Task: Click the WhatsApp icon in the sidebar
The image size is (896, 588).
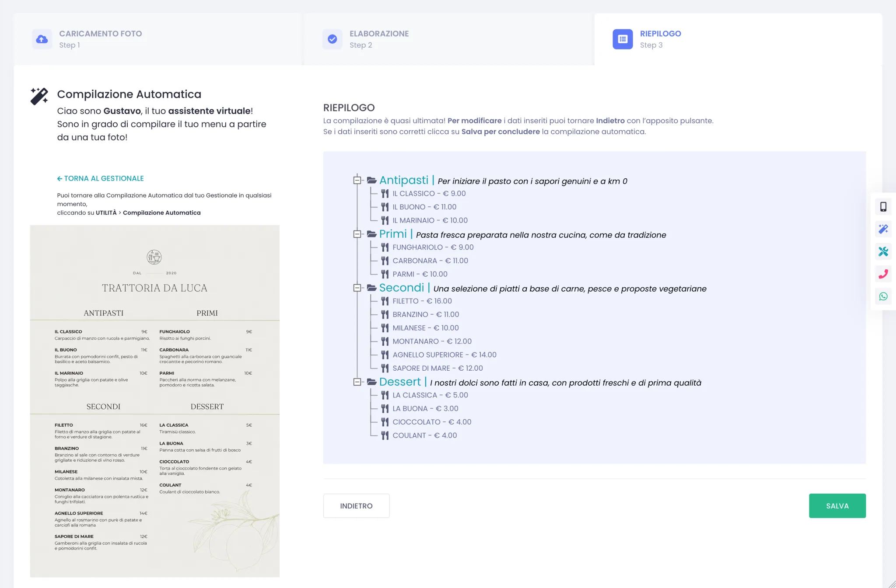Action: tap(883, 296)
